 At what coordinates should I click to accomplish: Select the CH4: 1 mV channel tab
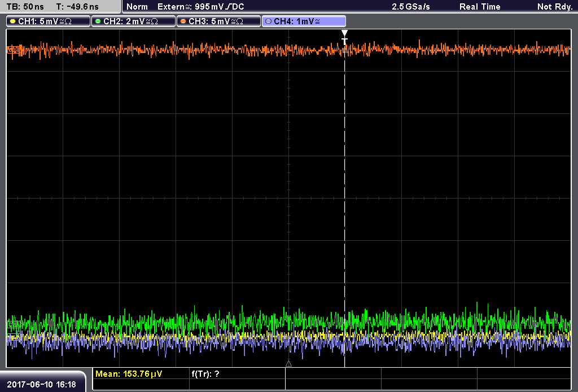[304, 21]
